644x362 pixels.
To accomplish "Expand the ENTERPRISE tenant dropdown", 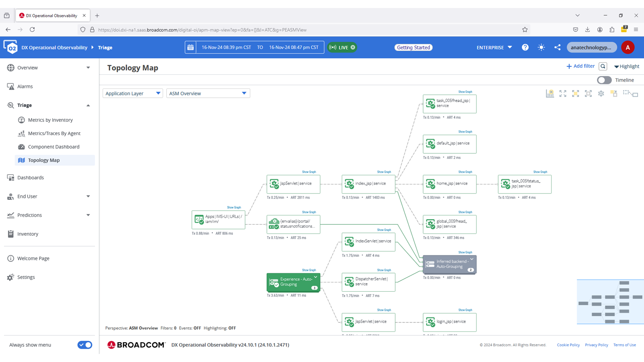I will pos(494,47).
